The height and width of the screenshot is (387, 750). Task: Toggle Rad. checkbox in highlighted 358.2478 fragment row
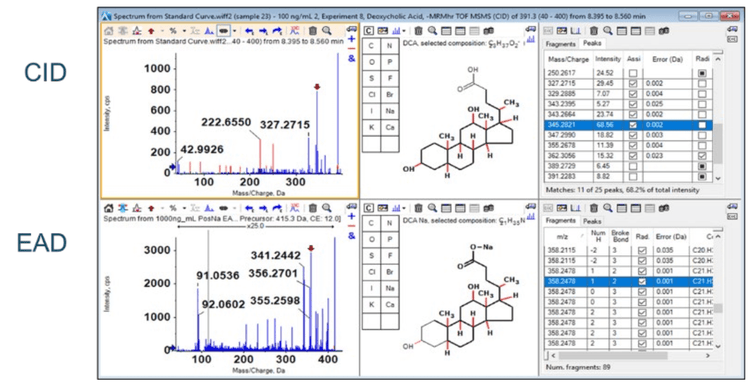(642, 282)
